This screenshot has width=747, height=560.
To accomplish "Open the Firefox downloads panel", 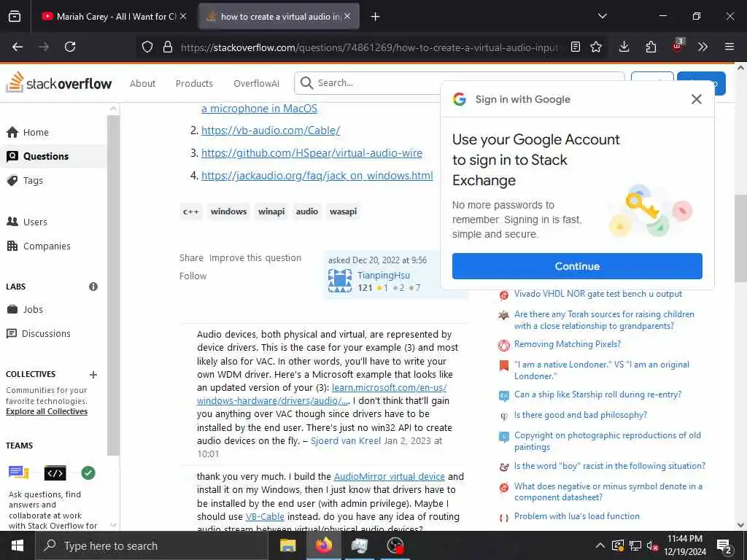I will point(624,47).
